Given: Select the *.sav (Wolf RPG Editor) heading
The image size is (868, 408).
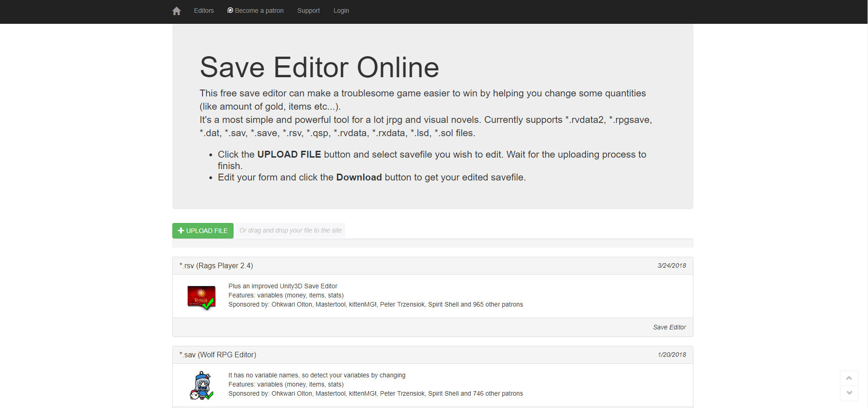Looking at the screenshot, I should pos(218,355).
